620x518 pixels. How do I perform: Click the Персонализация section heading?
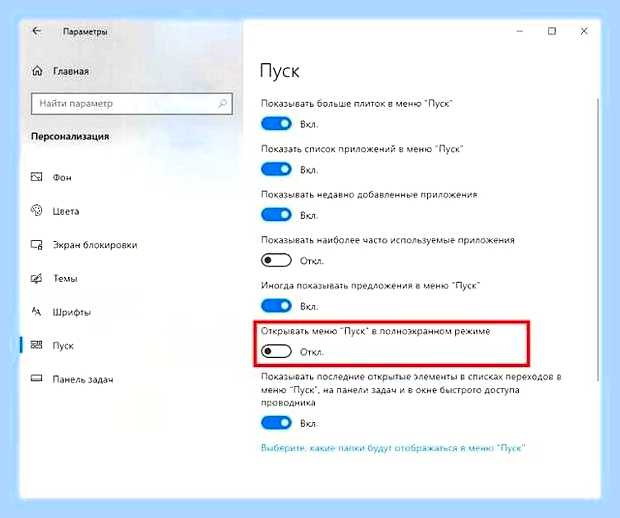tap(70, 136)
